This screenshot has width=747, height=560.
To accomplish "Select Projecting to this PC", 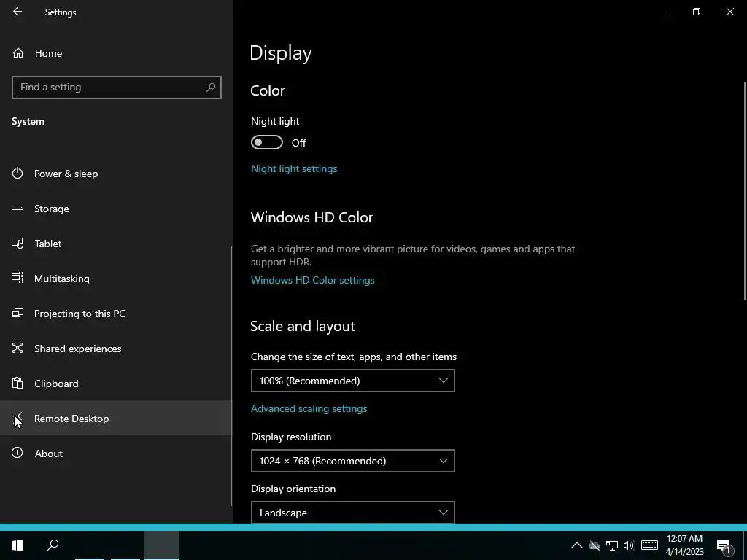I will pos(117,314).
